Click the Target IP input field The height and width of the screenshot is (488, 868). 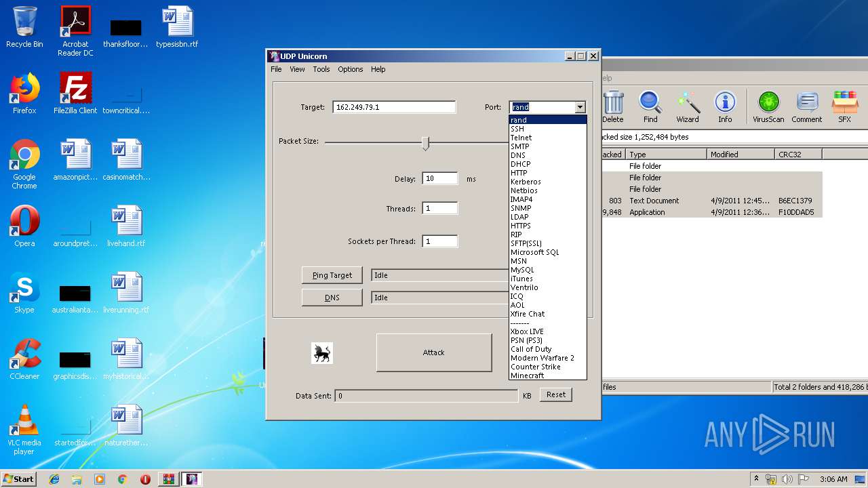click(394, 107)
